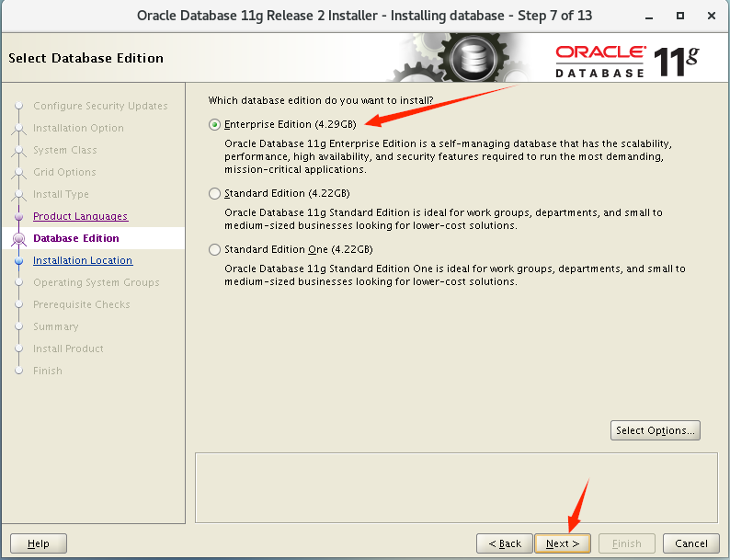Click the Help button
The image size is (730, 560).
coord(39,543)
